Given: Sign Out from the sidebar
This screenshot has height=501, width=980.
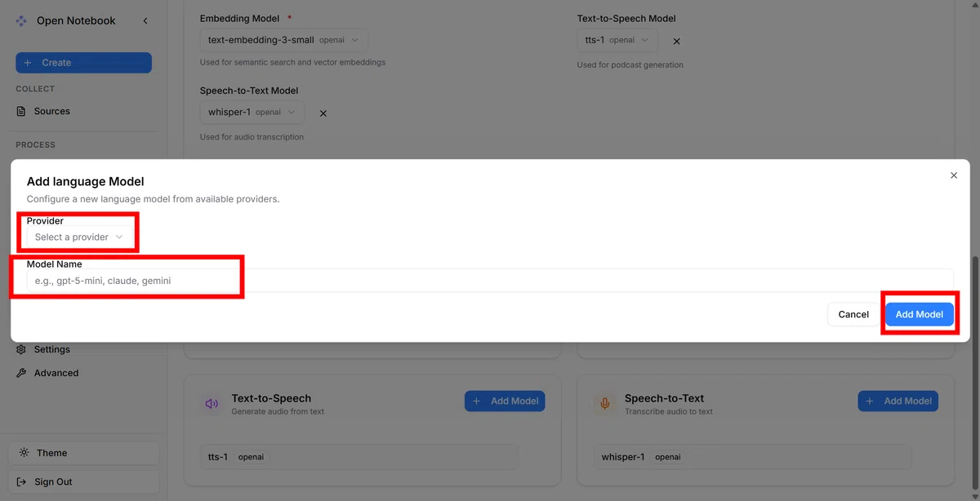Looking at the screenshot, I should click(83, 481).
